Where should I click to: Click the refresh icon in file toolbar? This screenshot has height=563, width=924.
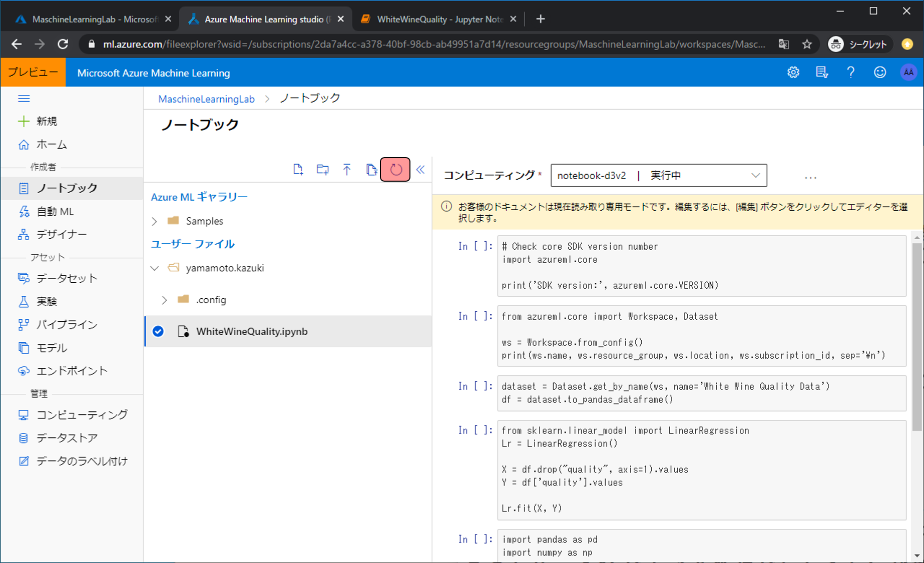(395, 170)
